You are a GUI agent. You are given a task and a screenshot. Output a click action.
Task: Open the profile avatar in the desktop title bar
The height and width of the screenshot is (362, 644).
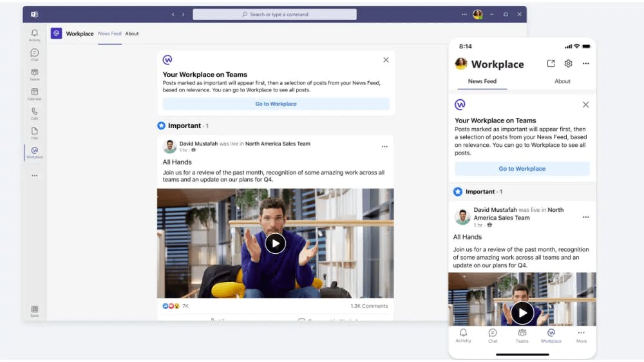pyautogui.click(x=478, y=14)
